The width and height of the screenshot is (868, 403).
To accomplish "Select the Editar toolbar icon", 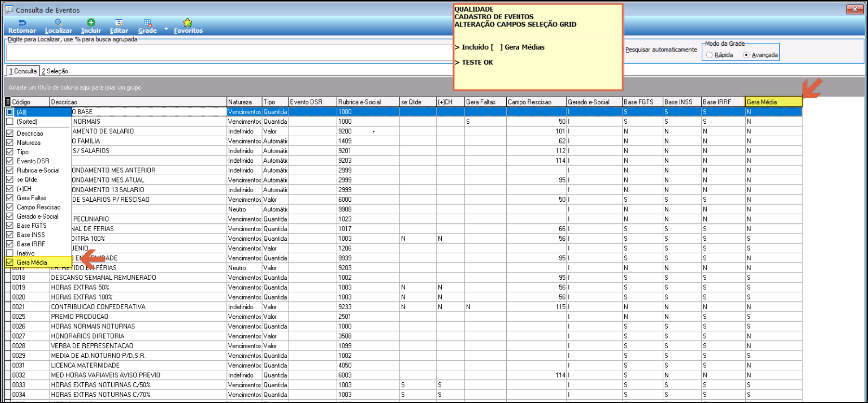I will pyautogui.click(x=119, y=23).
